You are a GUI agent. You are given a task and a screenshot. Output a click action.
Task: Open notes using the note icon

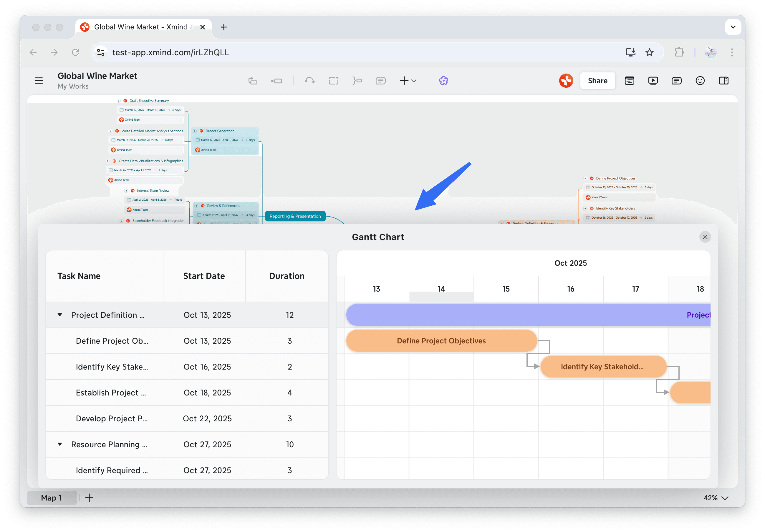tap(380, 81)
